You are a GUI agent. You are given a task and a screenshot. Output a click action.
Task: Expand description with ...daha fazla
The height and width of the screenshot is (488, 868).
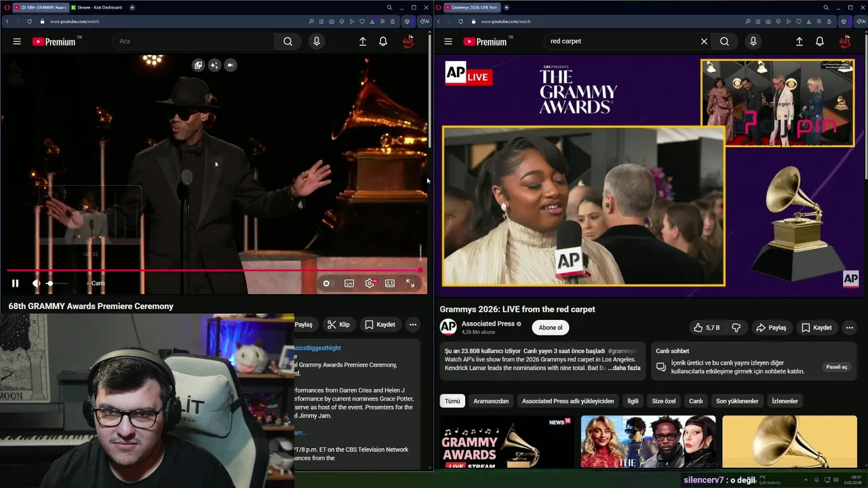[624, 368]
